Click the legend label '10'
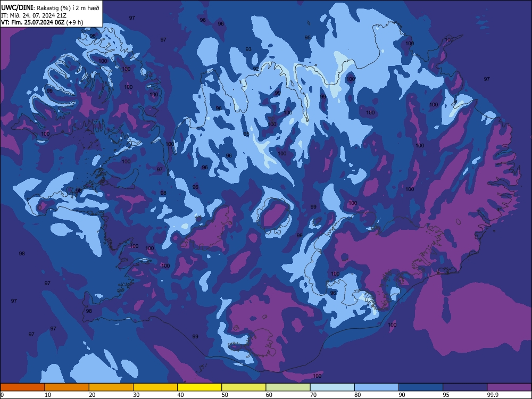The height and width of the screenshot is (399, 532). [x=48, y=395]
